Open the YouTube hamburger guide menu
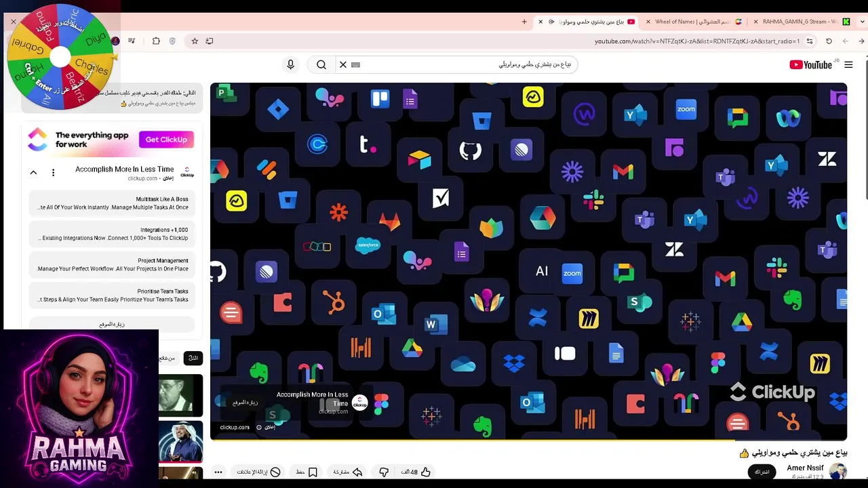The width and height of the screenshot is (868, 488). point(848,65)
